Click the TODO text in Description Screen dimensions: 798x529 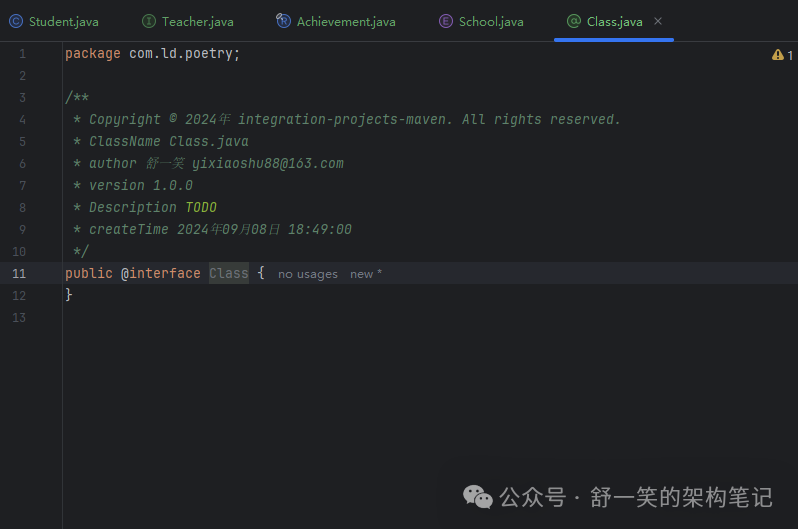tap(201, 207)
